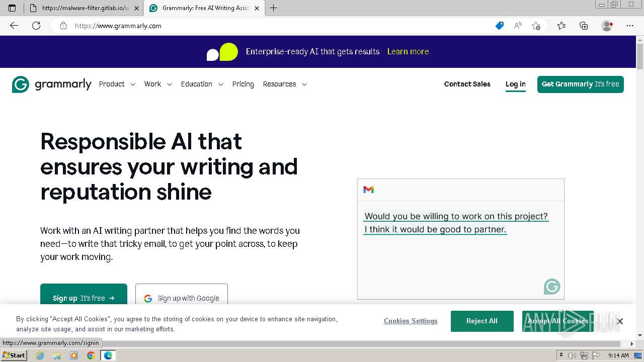Open File Explorer from taskbar
The height and width of the screenshot is (362, 644).
pyautogui.click(x=57, y=355)
